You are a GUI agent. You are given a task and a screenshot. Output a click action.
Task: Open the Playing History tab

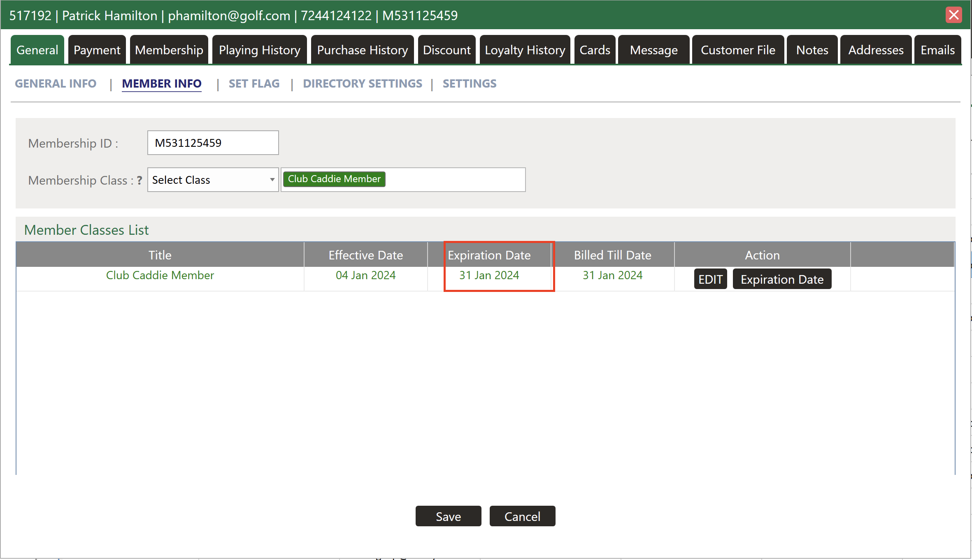tap(259, 50)
